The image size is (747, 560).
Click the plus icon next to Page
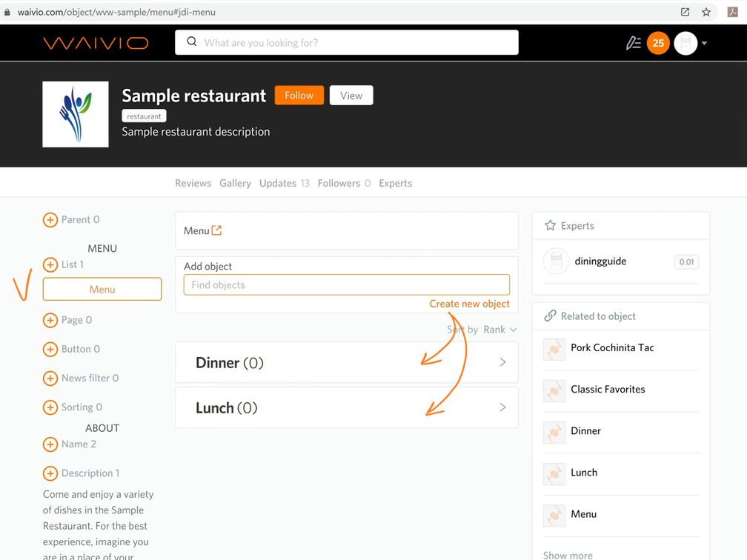click(50, 321)
